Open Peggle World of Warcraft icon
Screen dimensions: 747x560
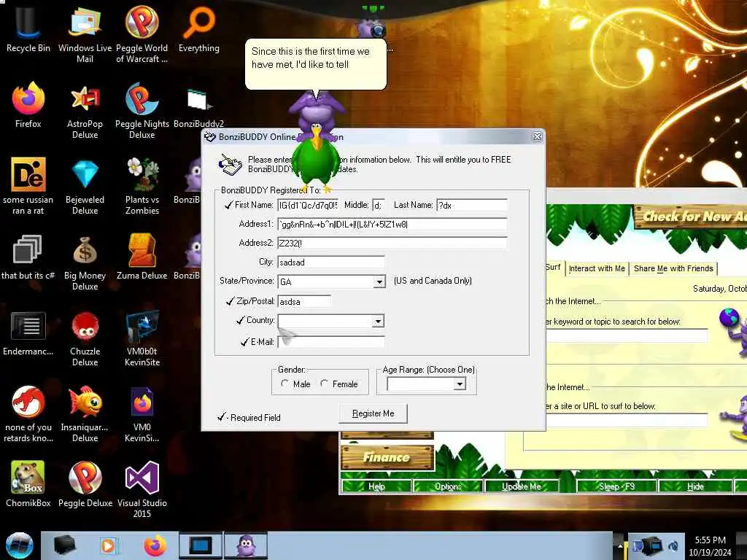pyautogui.click(x=142, y=34)
